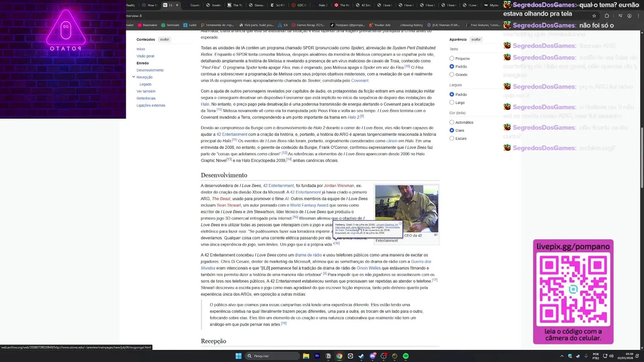Viewport: 644px width, 362px height.
Task: Click the livepix QR code overlay
Action: [x=573, y=289]
